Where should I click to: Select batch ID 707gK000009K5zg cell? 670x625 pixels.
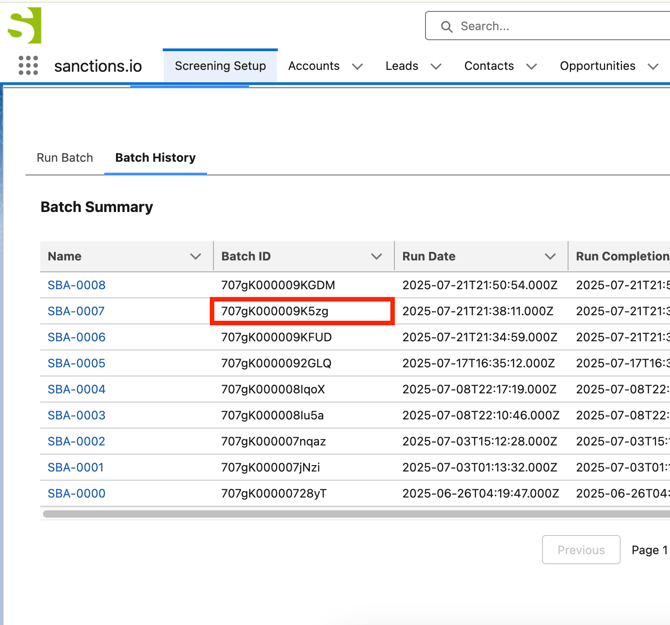[x=303, y=311]
